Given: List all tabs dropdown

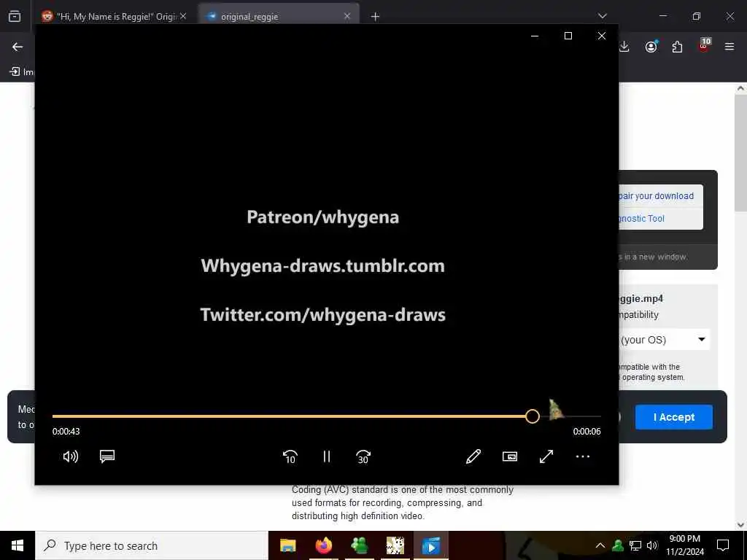Looking at the screenshot, I should tap(603, 16).
